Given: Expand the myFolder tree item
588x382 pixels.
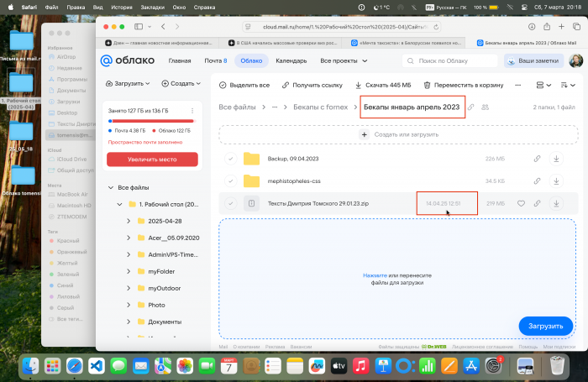Looking at the screenshot, I should 129,271.
